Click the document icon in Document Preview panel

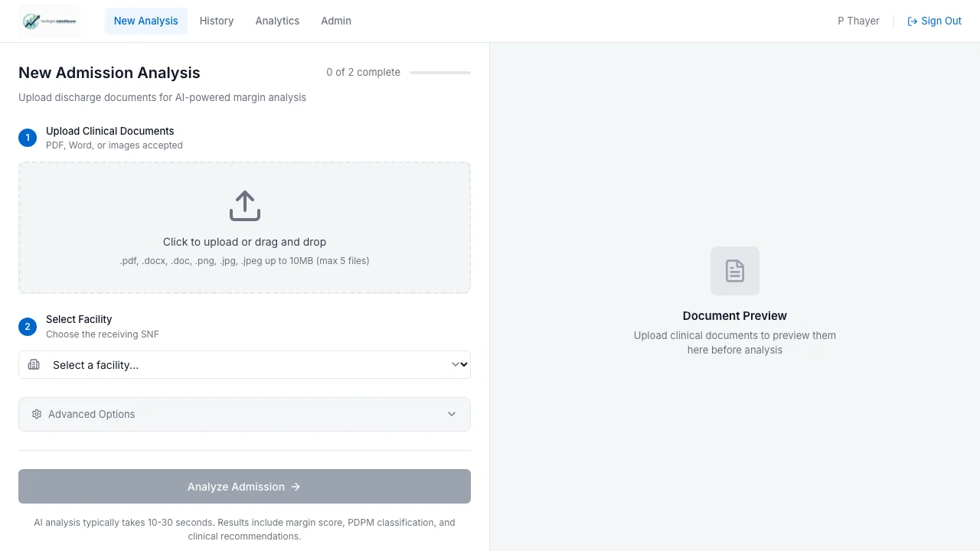coord(734,270)
